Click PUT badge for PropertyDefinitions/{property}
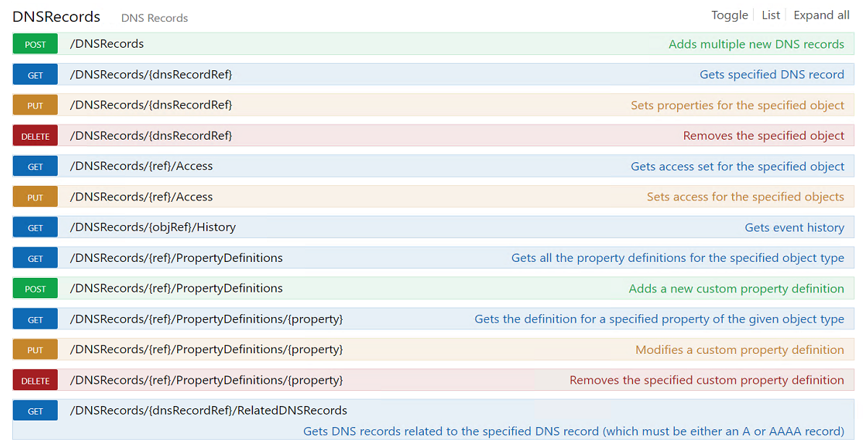868x440 pixels. pos(35,350)
